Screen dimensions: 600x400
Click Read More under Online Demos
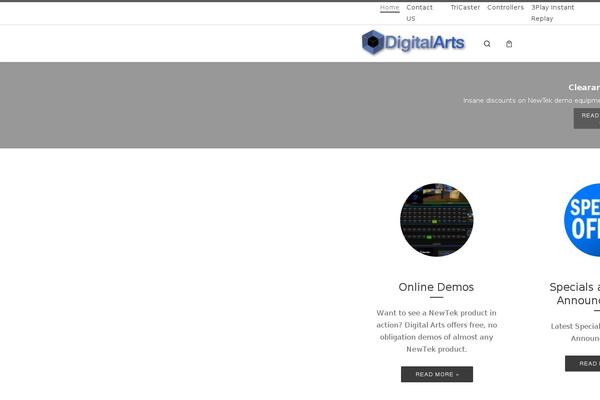coord(437,374)
